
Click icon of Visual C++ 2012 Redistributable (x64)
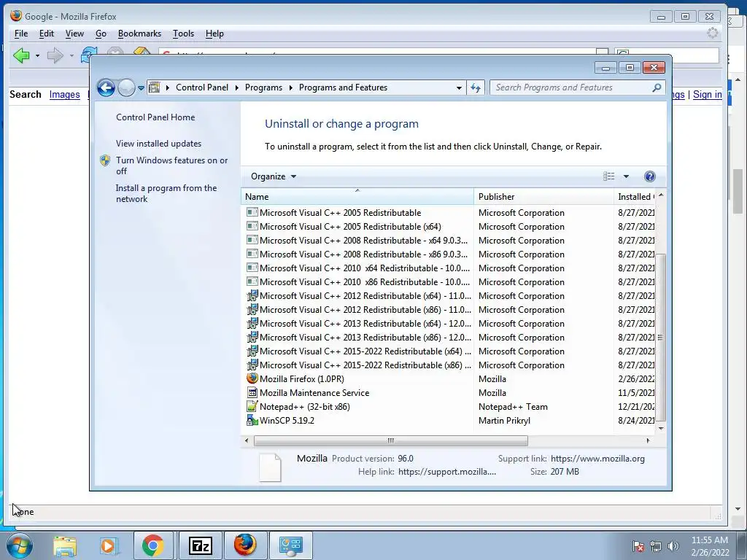[252, 296]
